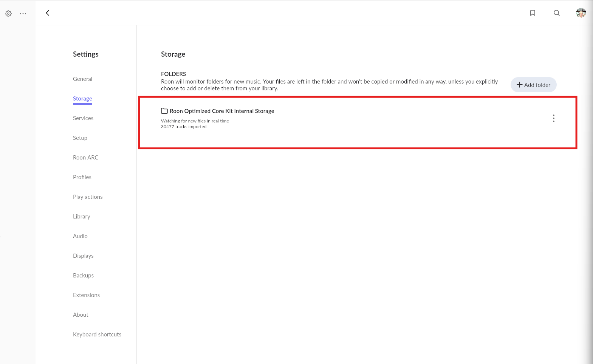The height and width of the screenshot is (364, 593).
Task: Open the three-dot menu at top left
Action: point(23,14)
